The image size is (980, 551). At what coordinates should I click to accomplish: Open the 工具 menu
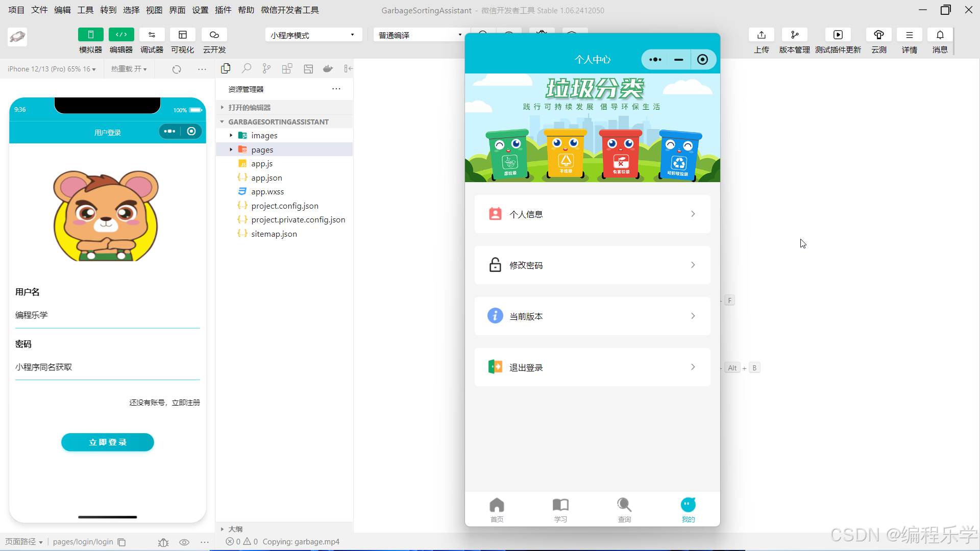pos(85,10)
